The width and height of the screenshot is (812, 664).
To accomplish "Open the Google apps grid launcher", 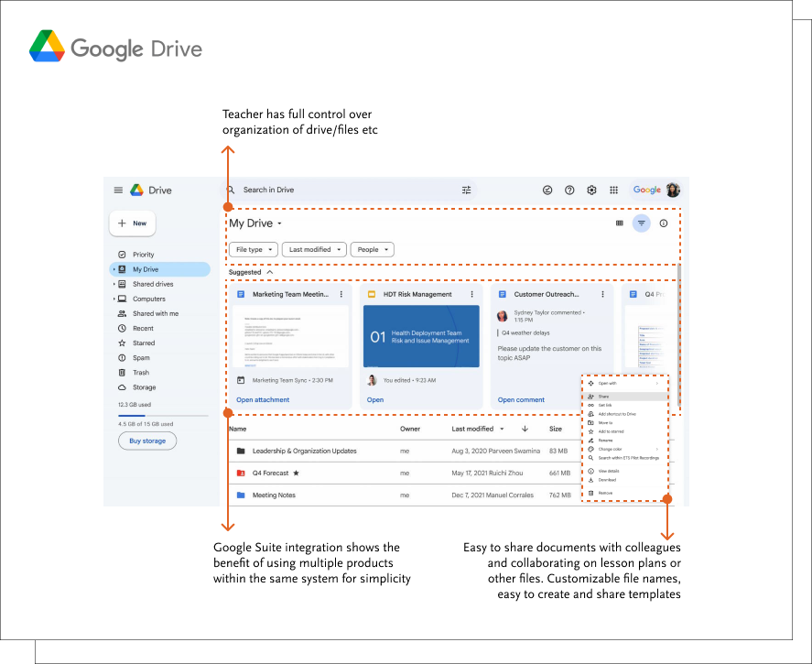I will coord(613,190).
